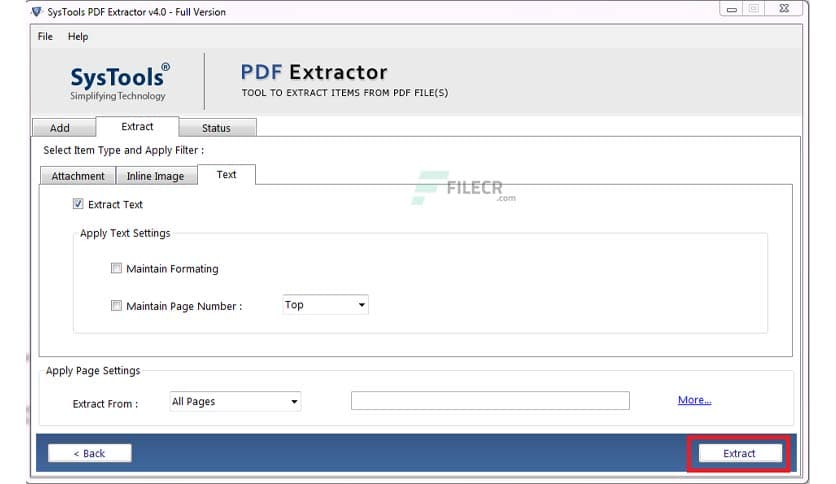836x484 pixels.
Task: Click the Apply Text Settings label
Action: click(125, 233)
